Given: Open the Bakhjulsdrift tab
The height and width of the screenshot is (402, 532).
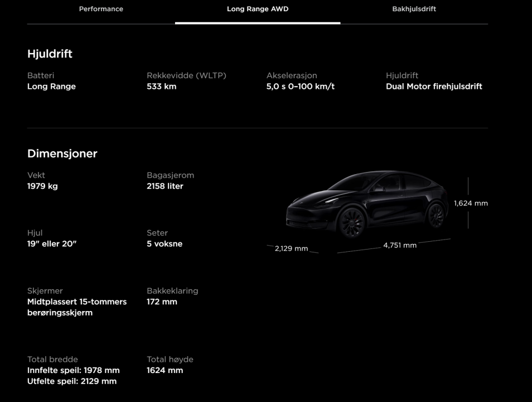Looking at the screenshot, I should [414, 9].
